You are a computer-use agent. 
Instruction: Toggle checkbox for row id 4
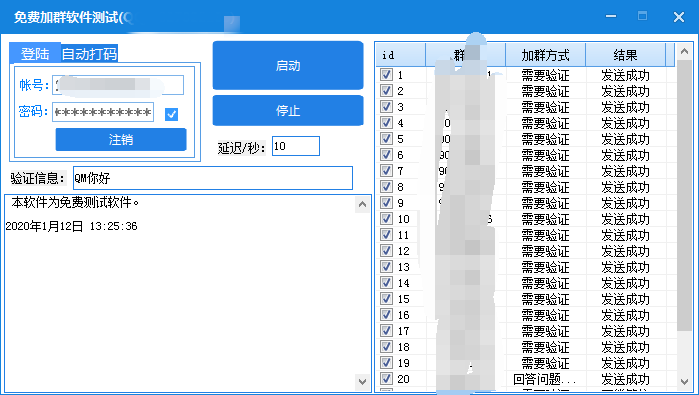point(387,123)
